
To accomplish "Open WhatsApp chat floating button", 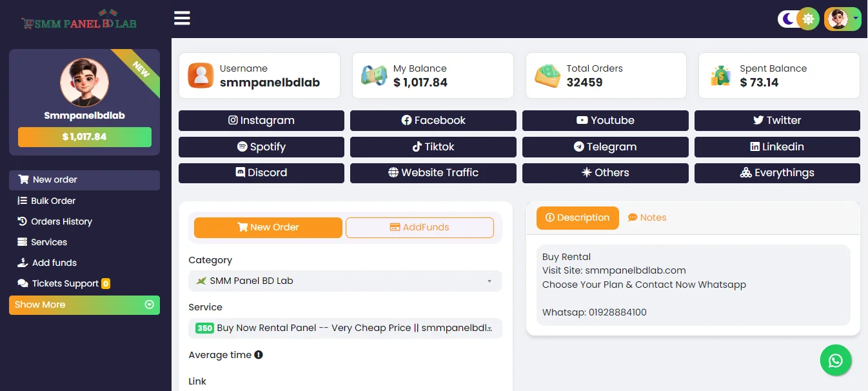I will [836, 360].
